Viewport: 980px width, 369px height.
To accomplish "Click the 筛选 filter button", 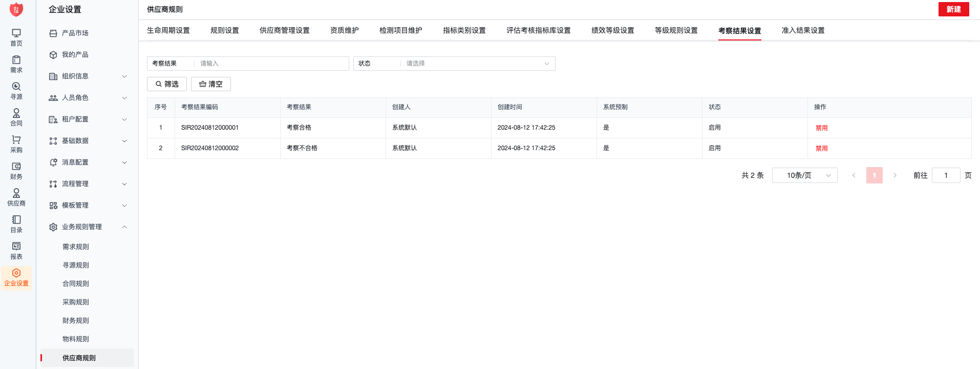I will click(167, 84).
